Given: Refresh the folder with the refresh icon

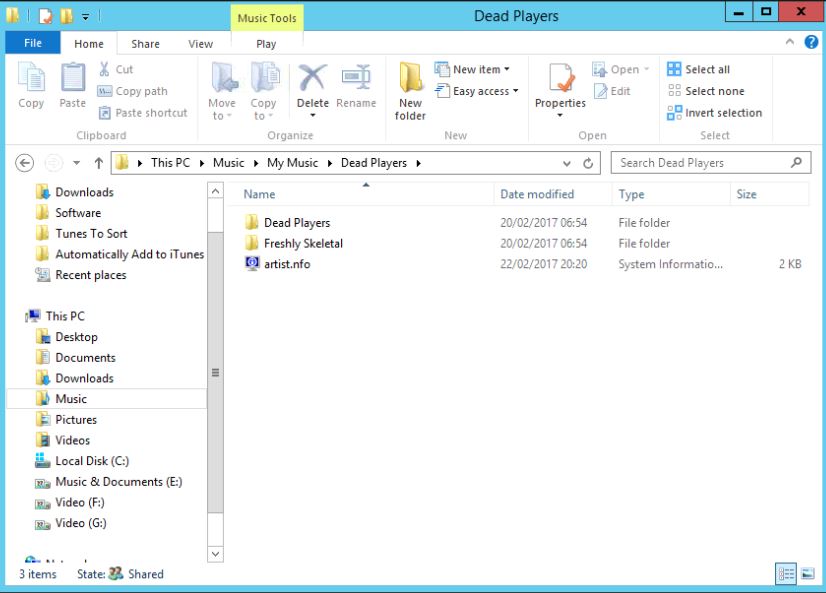Looking at the screenshot, I should coord(589,163).
